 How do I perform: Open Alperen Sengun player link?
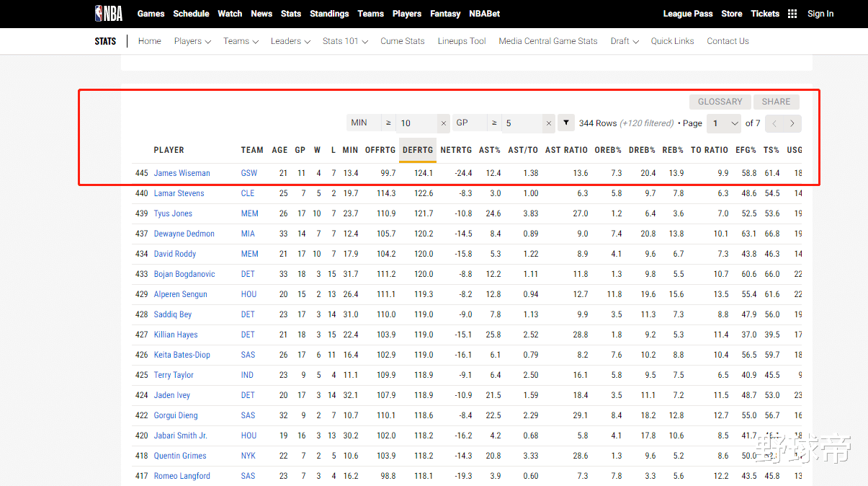pos(181,294)
